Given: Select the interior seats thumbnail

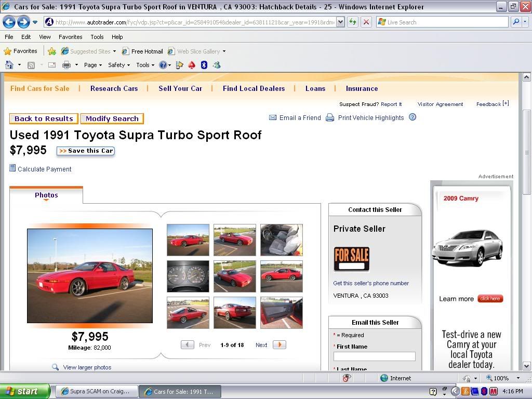Looking at the screenshot, I should click(x=282, y=240).
